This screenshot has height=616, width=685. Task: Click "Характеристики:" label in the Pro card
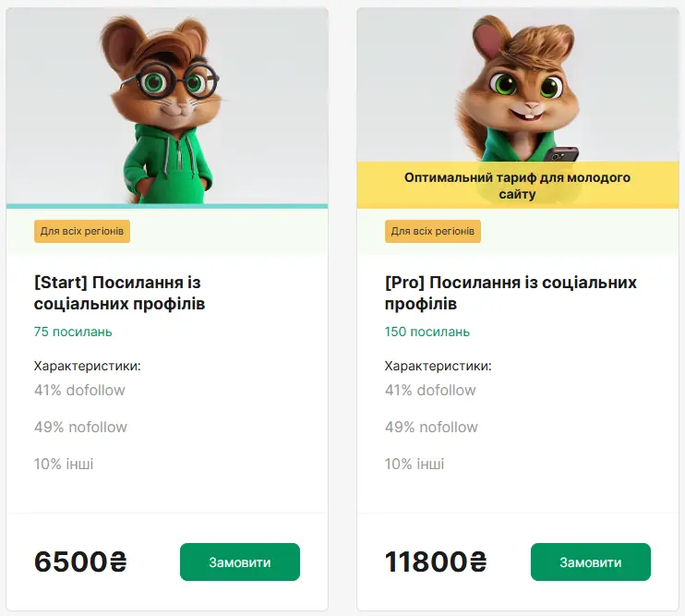pyautogui.click(x=438, y=366)
